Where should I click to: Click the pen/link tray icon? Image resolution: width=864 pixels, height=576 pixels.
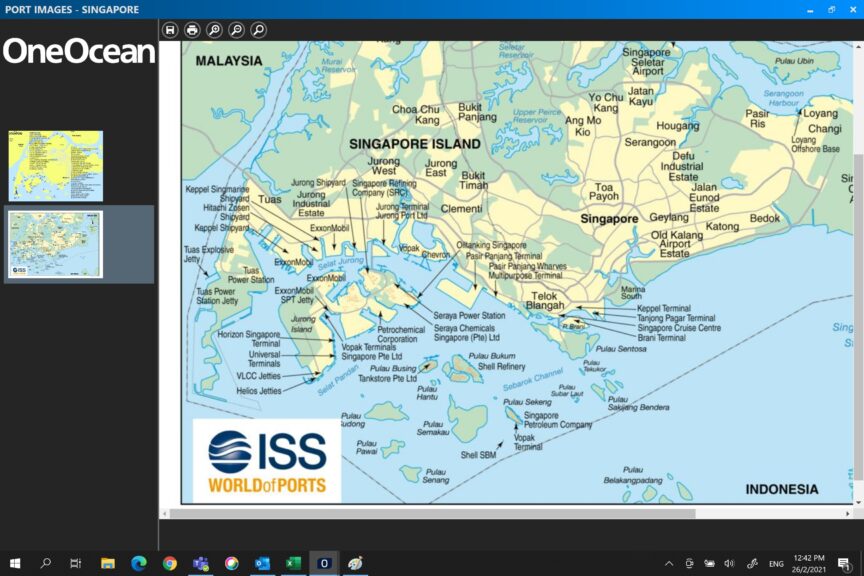point(752,563)
